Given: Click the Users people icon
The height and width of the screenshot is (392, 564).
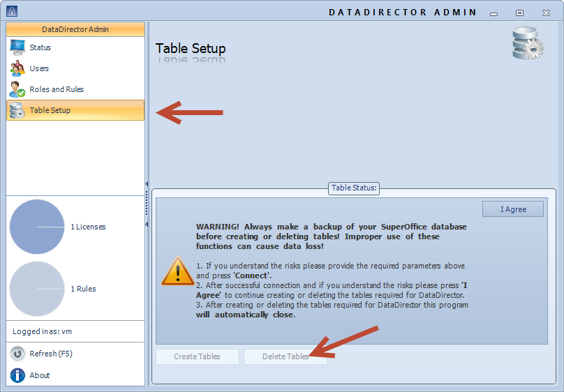Looking at the screenshot, I should (17, 68).
